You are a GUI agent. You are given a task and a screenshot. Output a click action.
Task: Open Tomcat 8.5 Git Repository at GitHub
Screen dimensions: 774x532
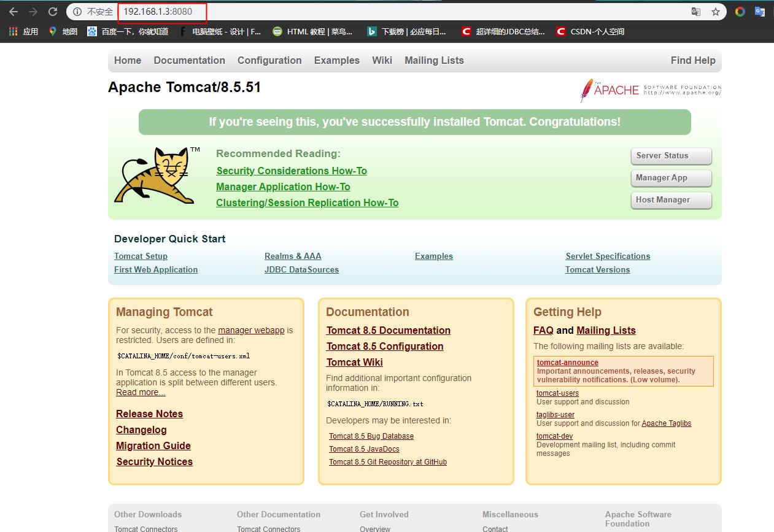pos(388,462)
